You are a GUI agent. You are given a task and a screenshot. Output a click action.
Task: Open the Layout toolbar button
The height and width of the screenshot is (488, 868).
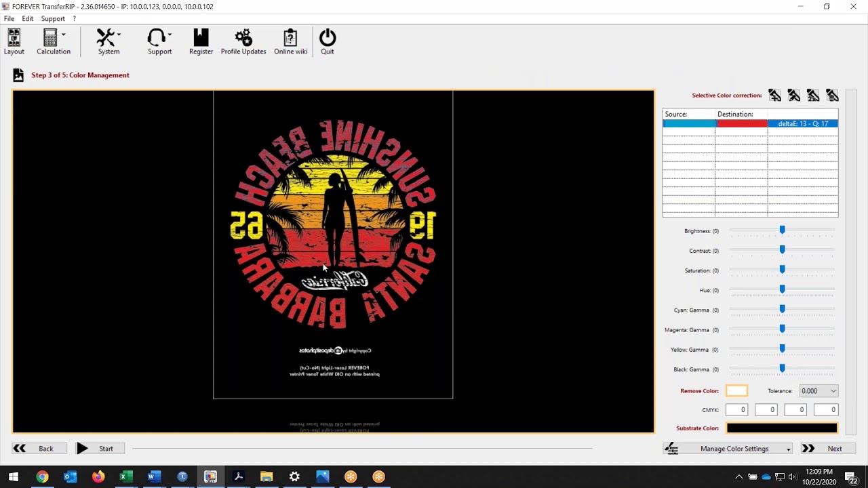(14, 41)
